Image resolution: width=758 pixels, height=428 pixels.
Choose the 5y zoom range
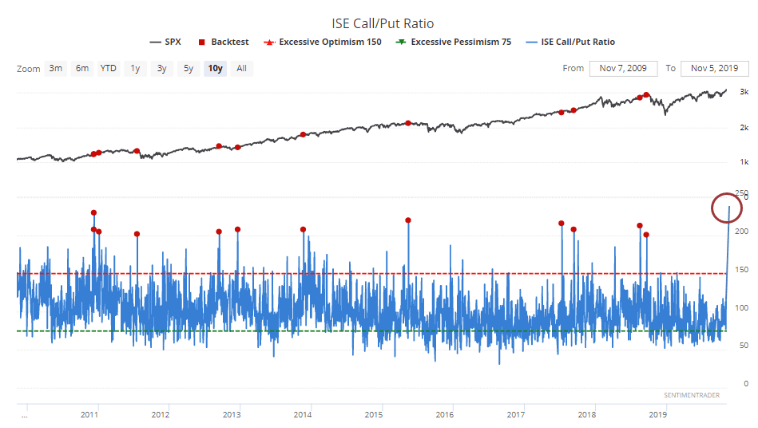click(187, 68)
